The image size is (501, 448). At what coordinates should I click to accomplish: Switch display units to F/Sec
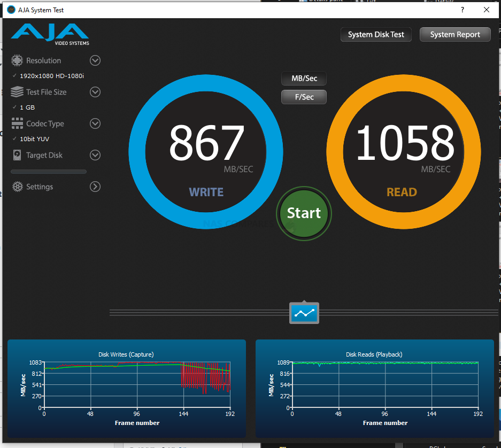tap(304, 97)
